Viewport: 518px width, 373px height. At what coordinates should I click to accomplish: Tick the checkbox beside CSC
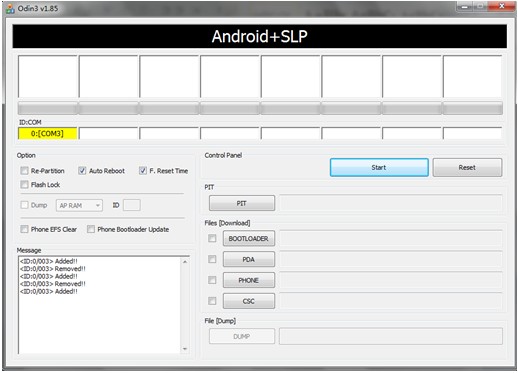click(212, 301)
